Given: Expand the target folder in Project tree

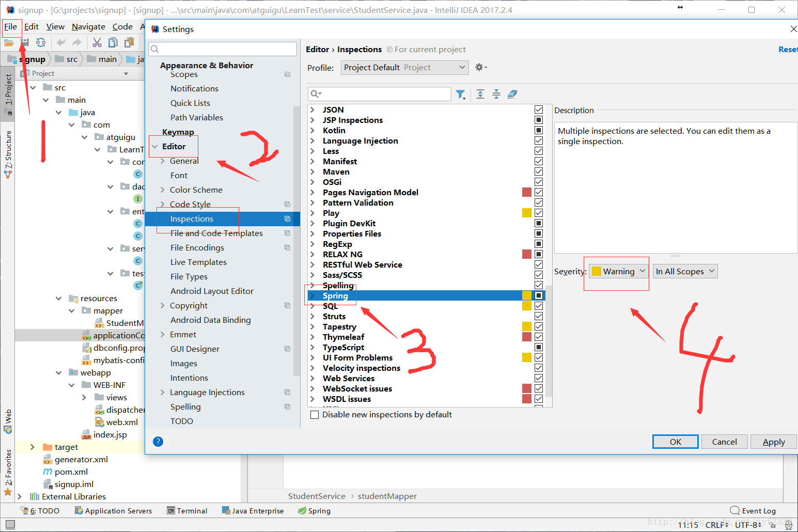Looking at the screenshot, I should (33, 447).
